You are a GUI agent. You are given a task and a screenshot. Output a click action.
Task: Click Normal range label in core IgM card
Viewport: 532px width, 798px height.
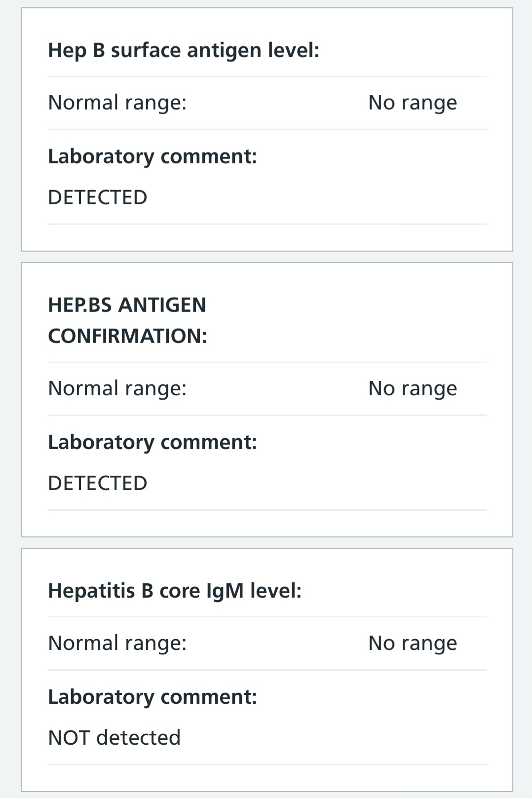(117, 643)
